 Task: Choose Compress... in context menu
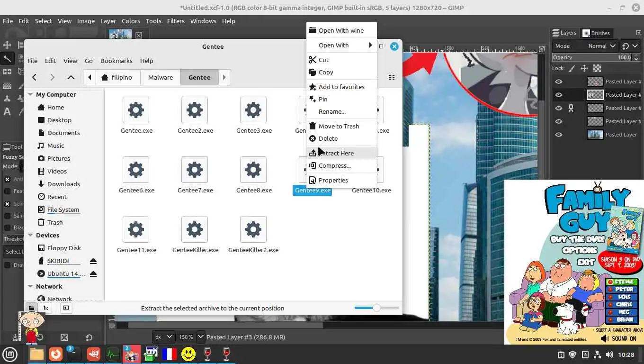coord(341,165)
